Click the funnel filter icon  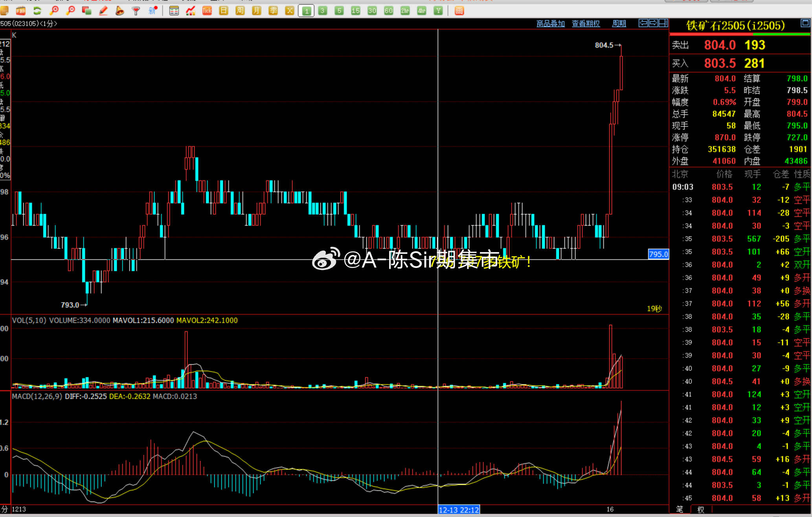pos(136,11)
